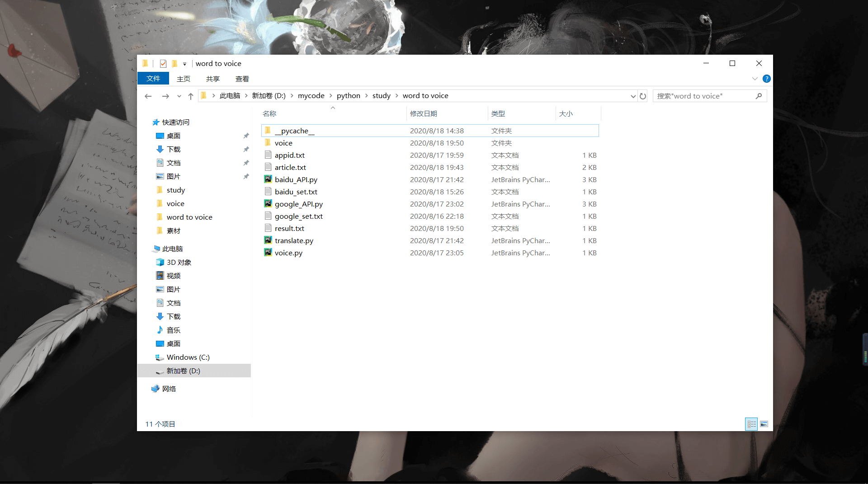Select 快速访问 in the navigation pane
The height and width of the screenshot is (484, 868).
coord(175,122)
